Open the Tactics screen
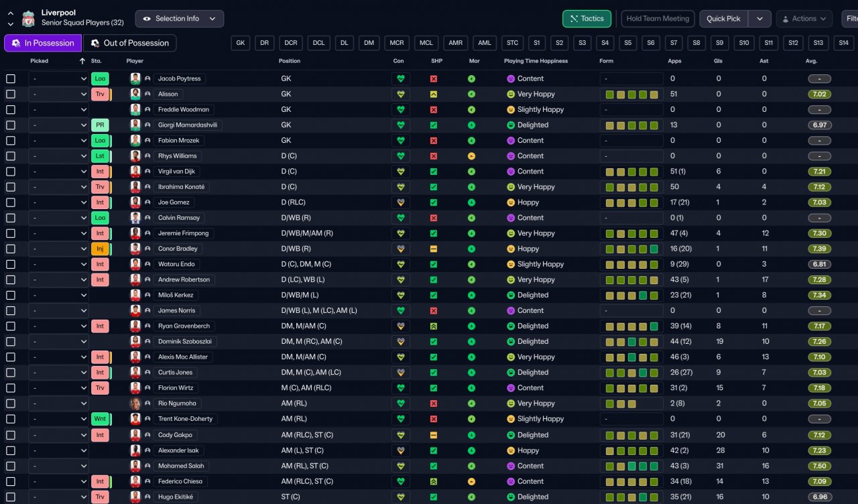 (x=587, y=19)
